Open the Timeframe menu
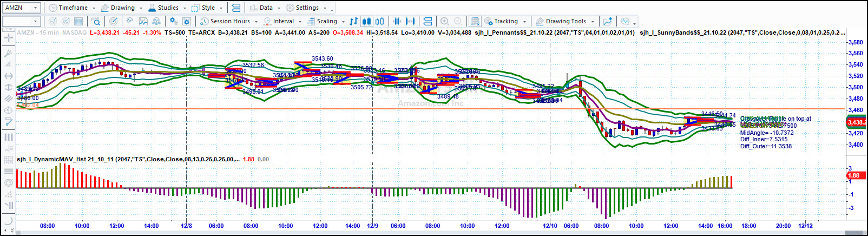Image resolution: width=868 pixels, height=236 pixels. [x=72, y=8]
